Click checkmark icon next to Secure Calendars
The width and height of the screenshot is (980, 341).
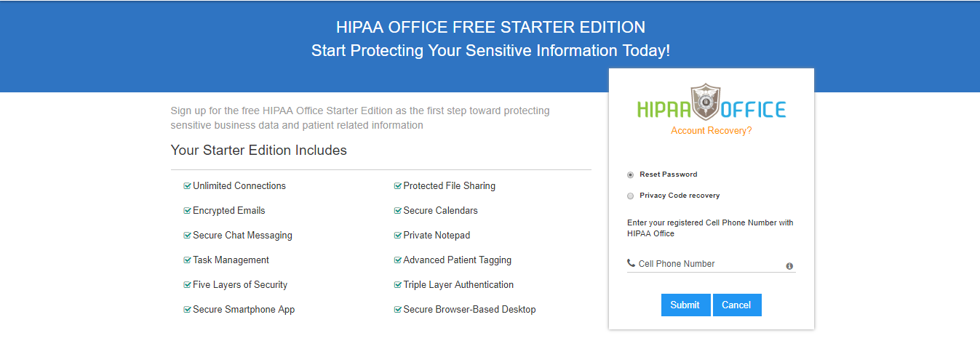398,211
